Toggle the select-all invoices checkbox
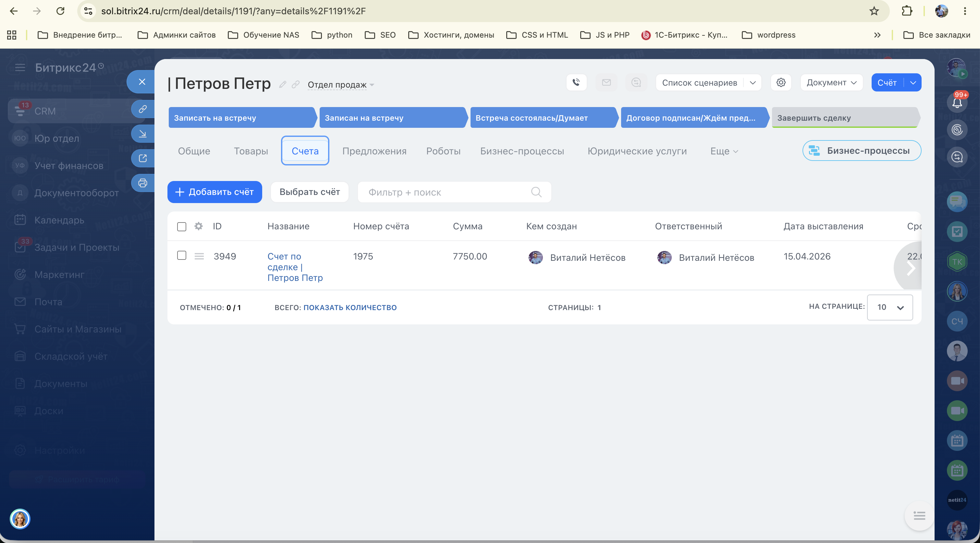Image resolution: width=980 pixels, height=543 pixels. [181, 227]
